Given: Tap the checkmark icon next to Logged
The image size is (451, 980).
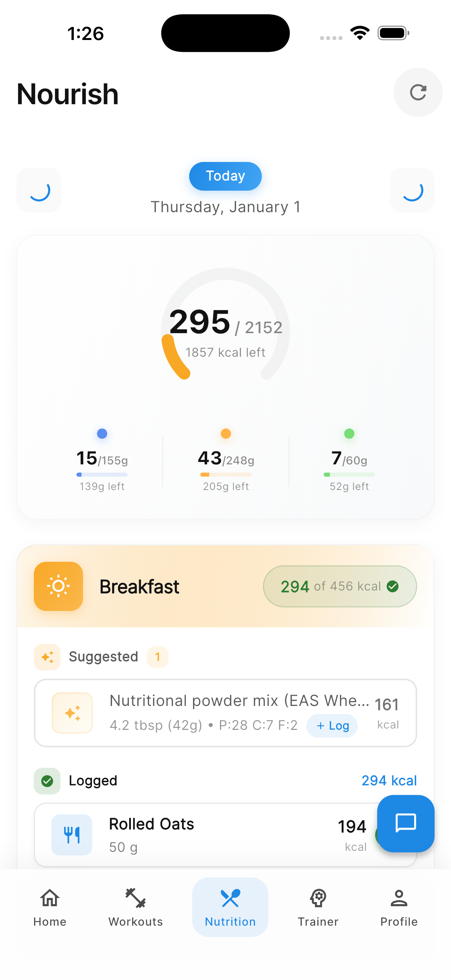Looking at the screenshot, I should click(47, 781).
